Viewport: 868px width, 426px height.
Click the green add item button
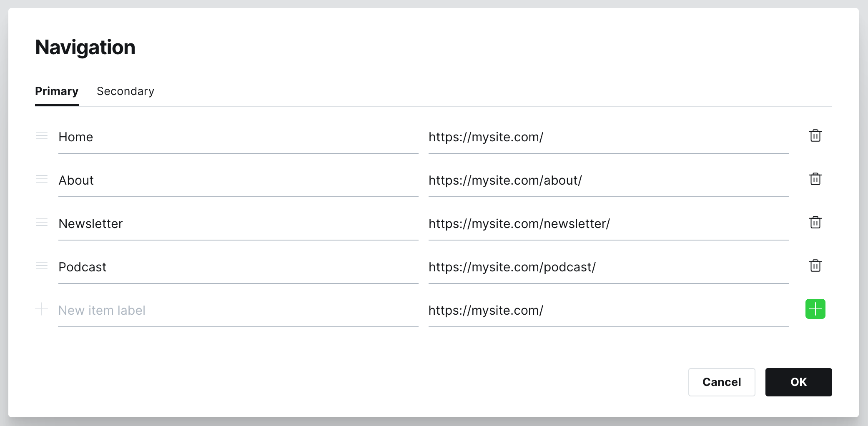[x=815, y=309]
